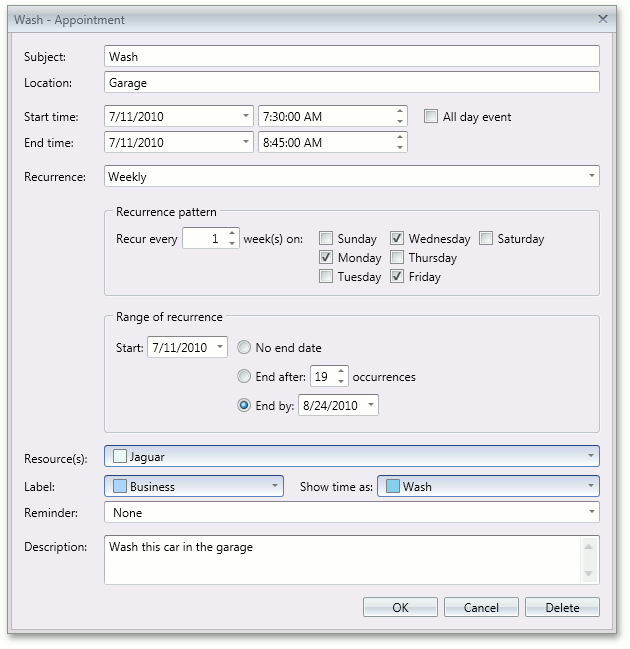Image resolution: width=630 pixels, height=649 pixels.
Task: Enable the All day event checkbox
Action: pos(431,117)
